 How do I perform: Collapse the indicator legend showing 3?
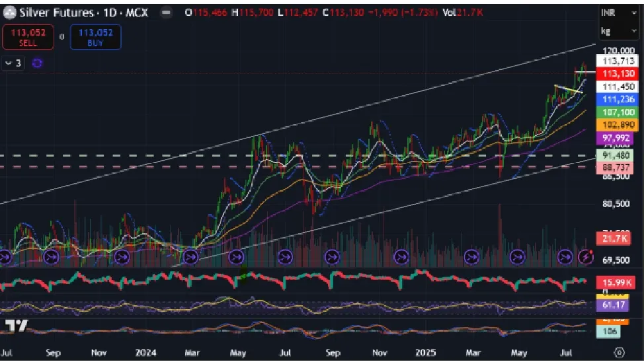[13, 63]
